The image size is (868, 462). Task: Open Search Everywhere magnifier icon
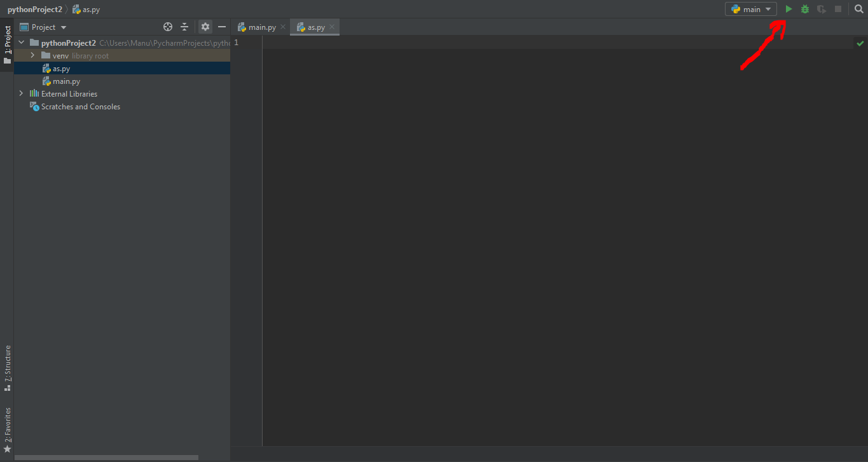[859, 9]
